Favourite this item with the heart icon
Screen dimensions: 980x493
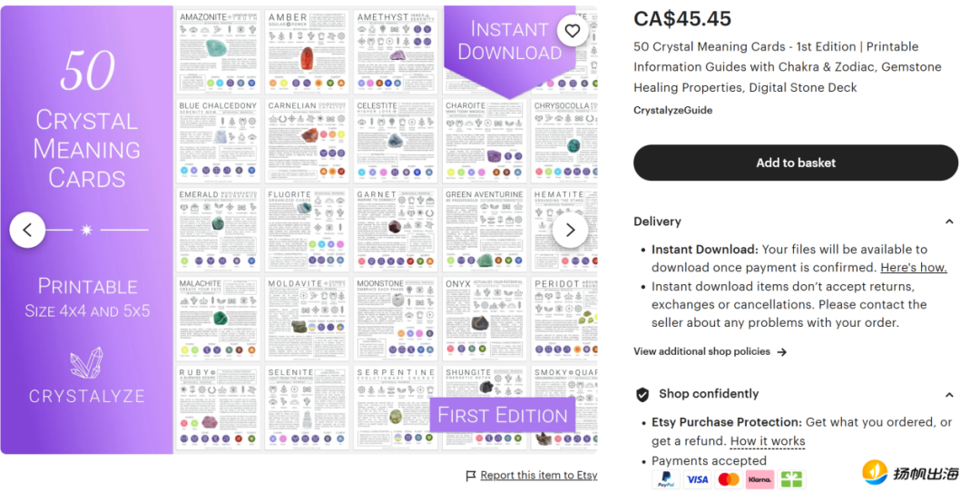[573, 31]
